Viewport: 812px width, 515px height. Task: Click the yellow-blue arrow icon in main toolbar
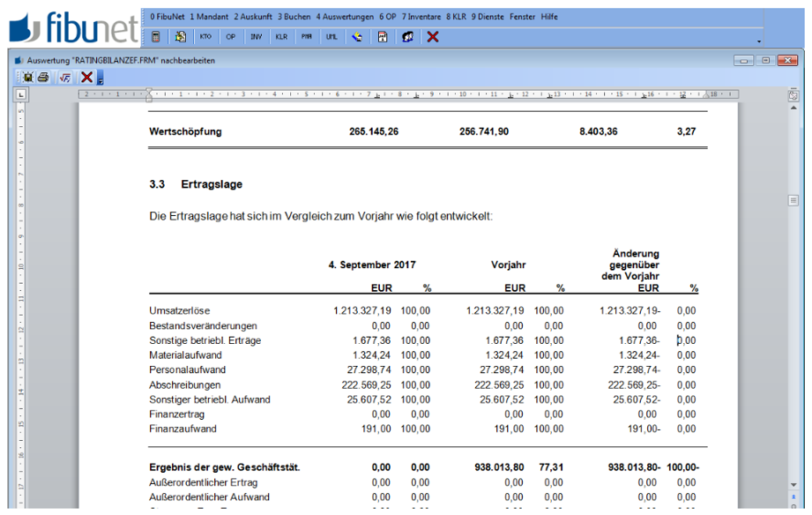click(x=357, y=37)
